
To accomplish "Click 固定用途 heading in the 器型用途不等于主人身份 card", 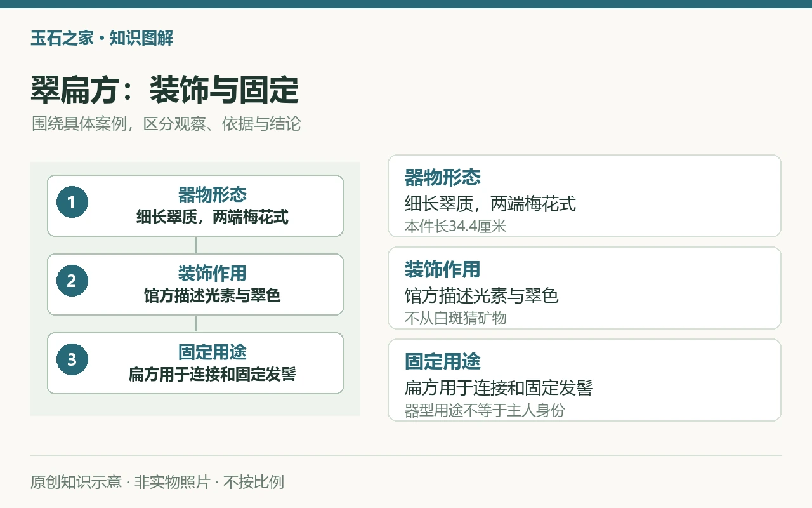I will 443,361.
